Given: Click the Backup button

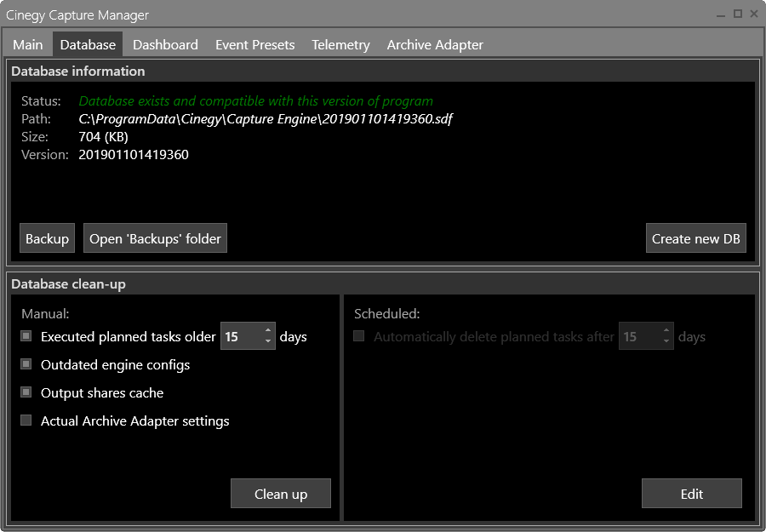Looking at the screenshot, I should tap(47, 237).
